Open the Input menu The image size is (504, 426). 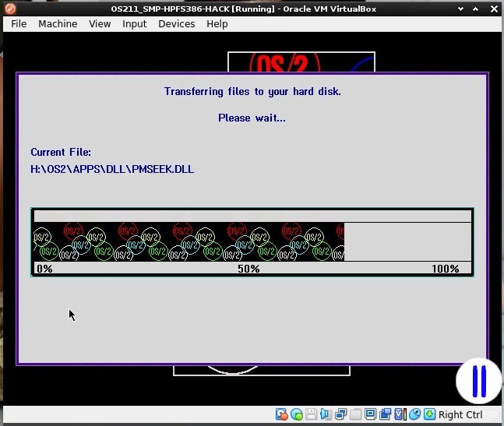point(134,24)
